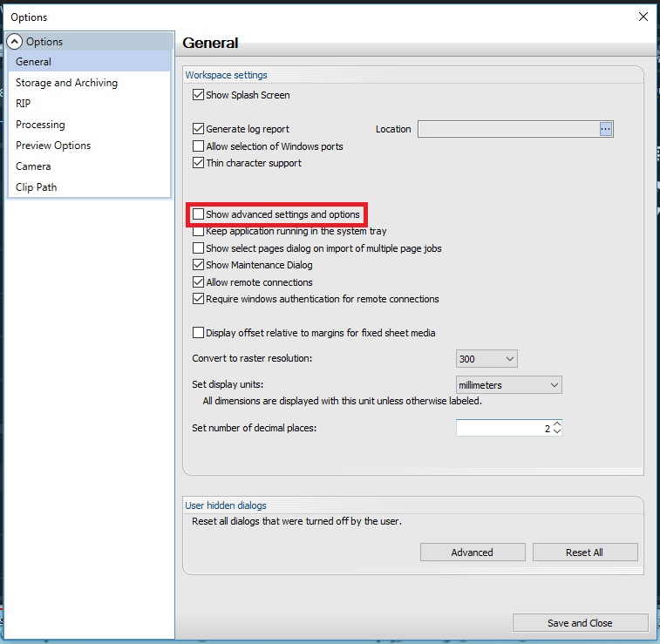Increase number of decimal places
The image size is (660, 644).
[557, 424]
